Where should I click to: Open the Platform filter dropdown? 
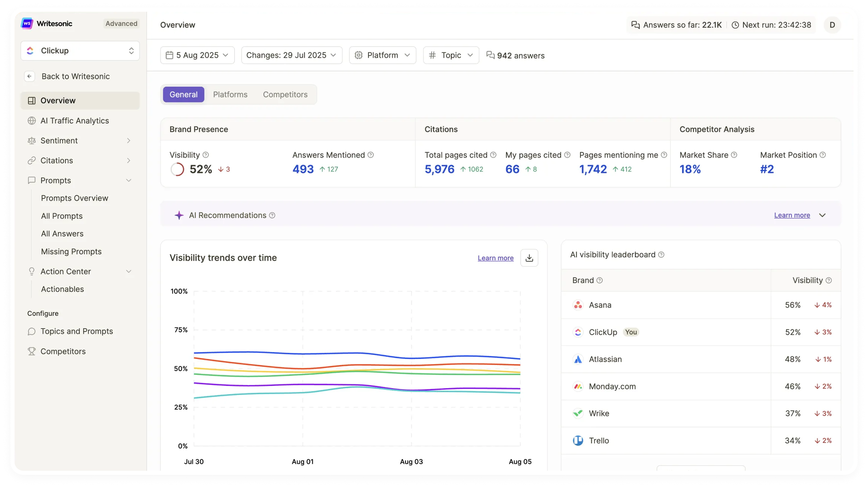[x=382, y=55]
